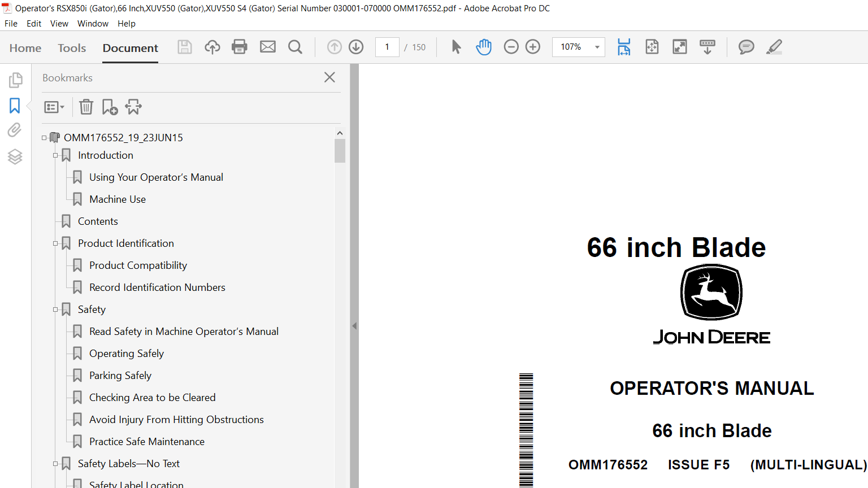Open bookmarks options dropdown menu

[54, 107]
